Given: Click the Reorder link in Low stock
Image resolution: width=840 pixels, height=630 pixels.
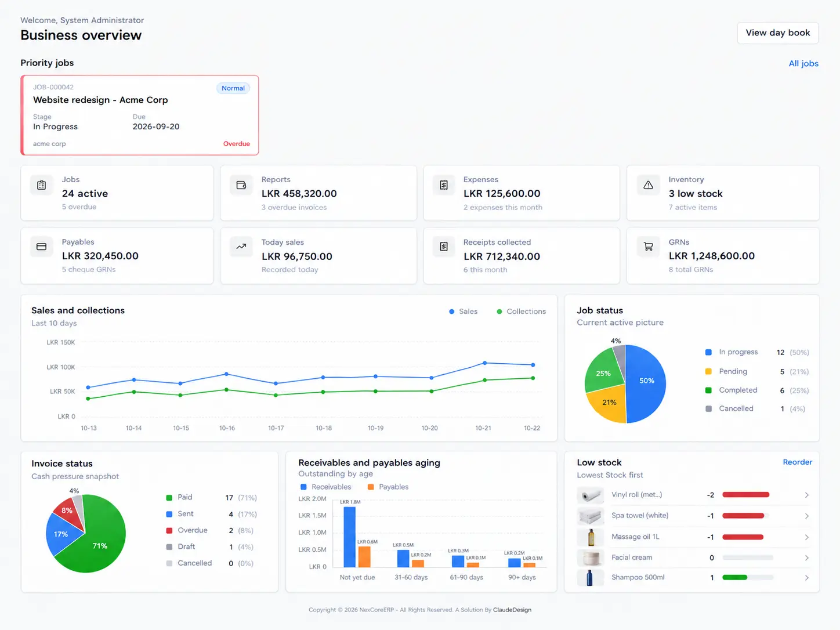Looking at the screenshot, I should point(797,462).
